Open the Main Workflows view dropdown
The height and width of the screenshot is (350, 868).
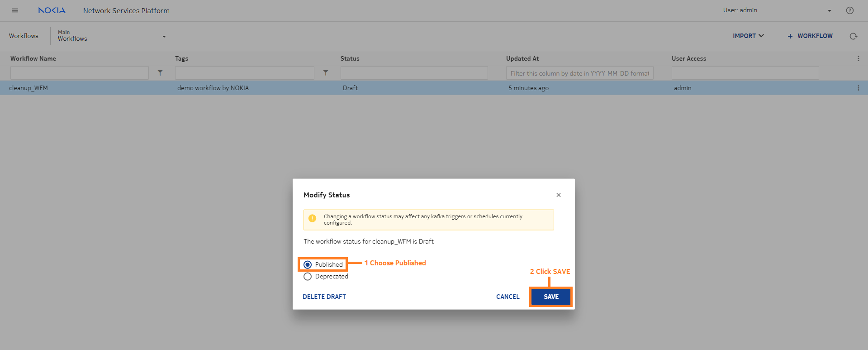pyautogui.click(x=112, y=36)
